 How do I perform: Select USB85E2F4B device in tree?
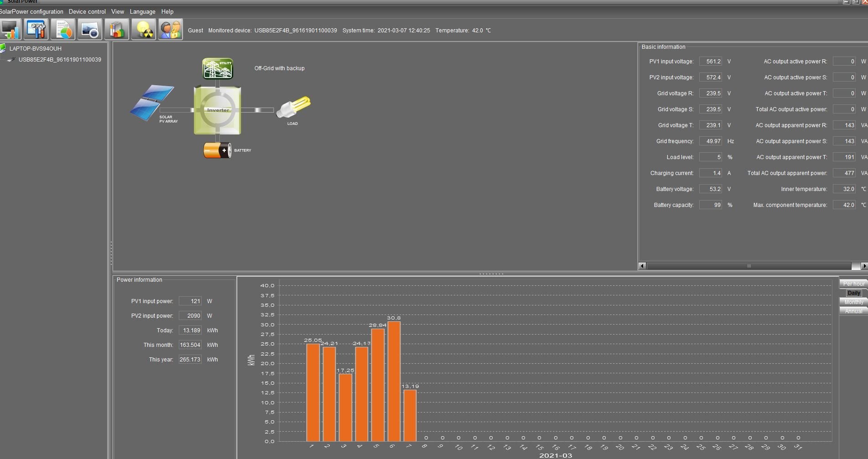tap(59, 60)
